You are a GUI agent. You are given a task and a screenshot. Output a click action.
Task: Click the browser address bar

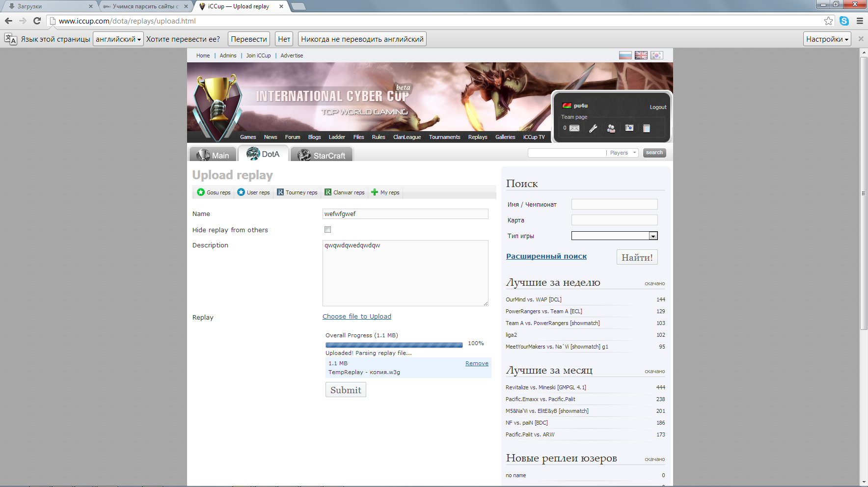click(439, 21)
